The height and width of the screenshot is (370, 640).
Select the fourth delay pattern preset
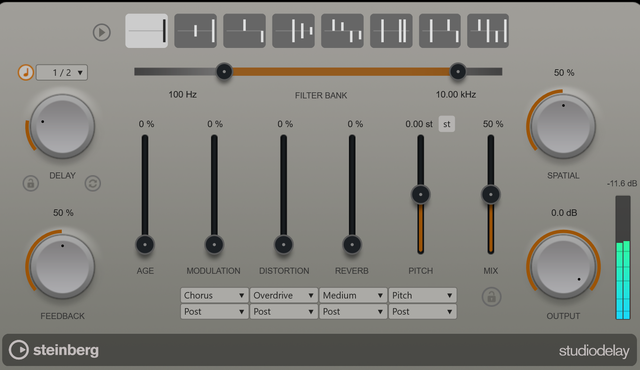(293, 31)
